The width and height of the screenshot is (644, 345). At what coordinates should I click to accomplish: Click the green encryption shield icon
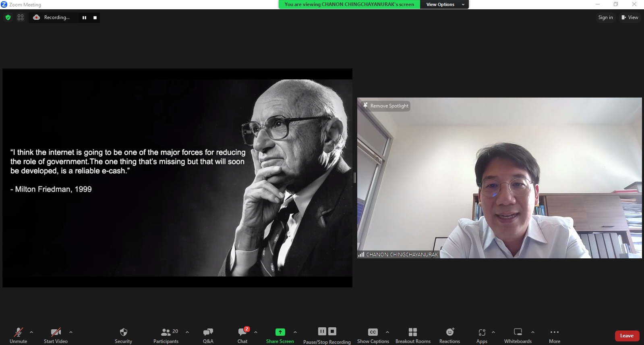pos(8,17)
